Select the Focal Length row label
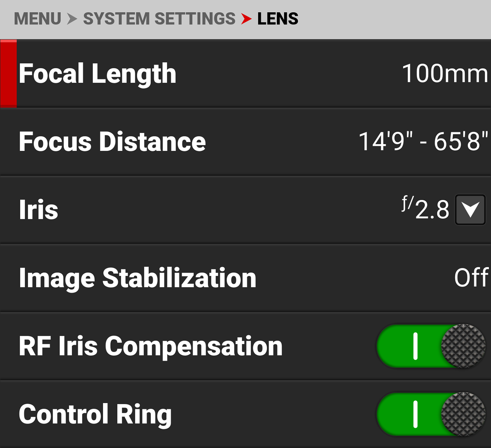Image resolution: width=491 pixels, height=448 pixels. point(98,74)
